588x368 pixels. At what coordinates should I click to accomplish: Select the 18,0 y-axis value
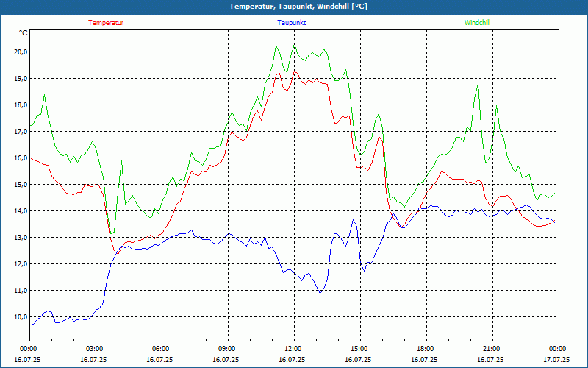click(x=21, y=105)
